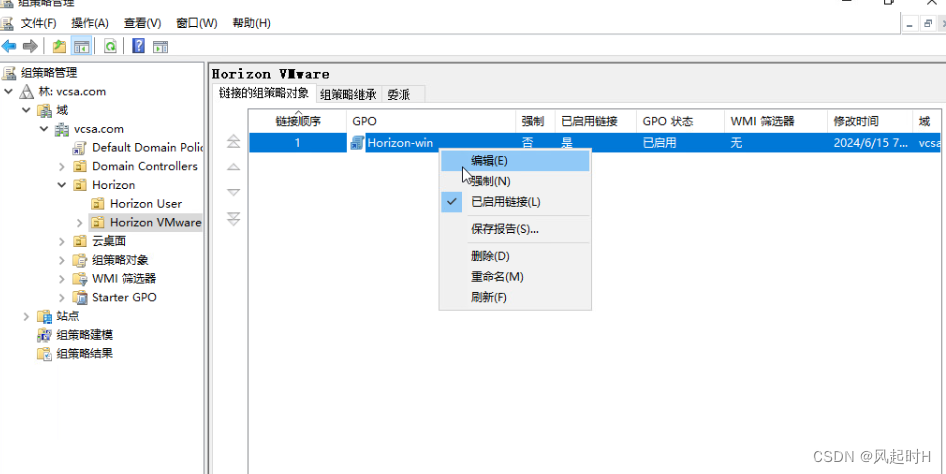The image size is (946, 474).
Task: Click the Back arrow toolbar icon
Action: click(9, 46)
